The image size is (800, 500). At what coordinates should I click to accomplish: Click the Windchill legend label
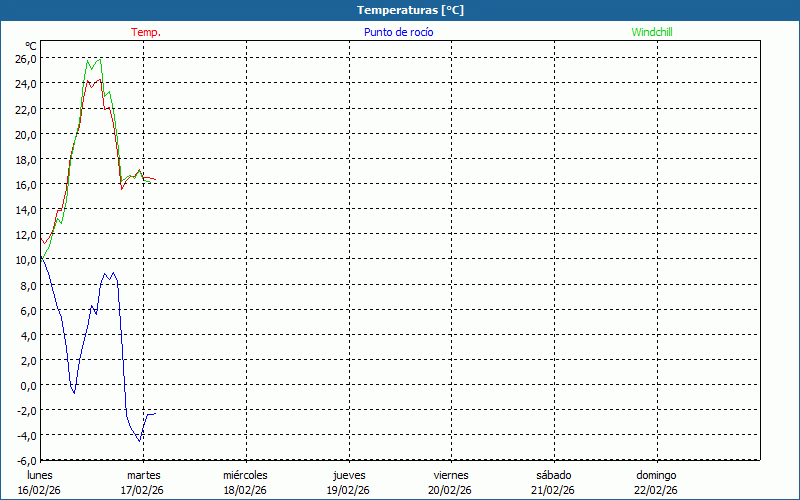click(652, 32)
